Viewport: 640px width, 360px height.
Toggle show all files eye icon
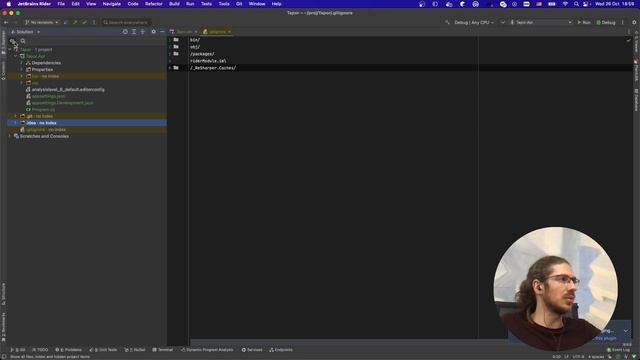pos(13,41)
